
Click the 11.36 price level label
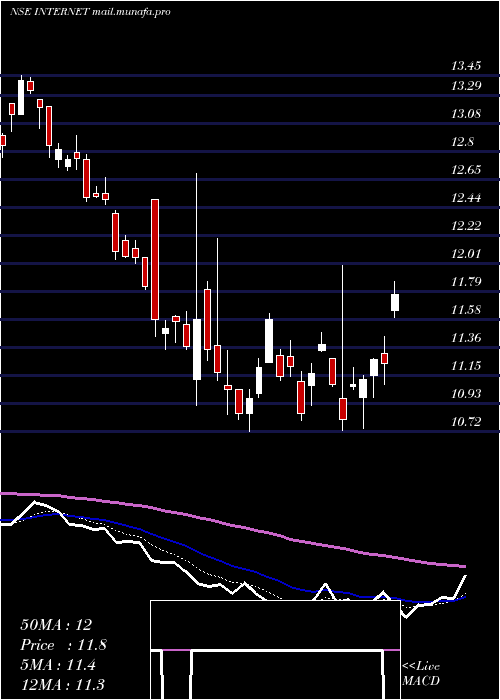tap(466, 338)
